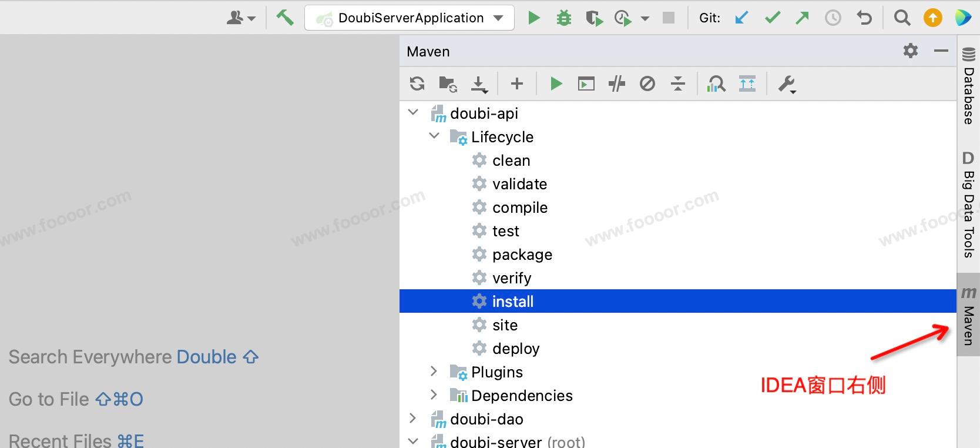Viewport: 980px width, 448px height.
Task: Debug DoubiServerApplication with the bug icon
Action: [564, 18]
